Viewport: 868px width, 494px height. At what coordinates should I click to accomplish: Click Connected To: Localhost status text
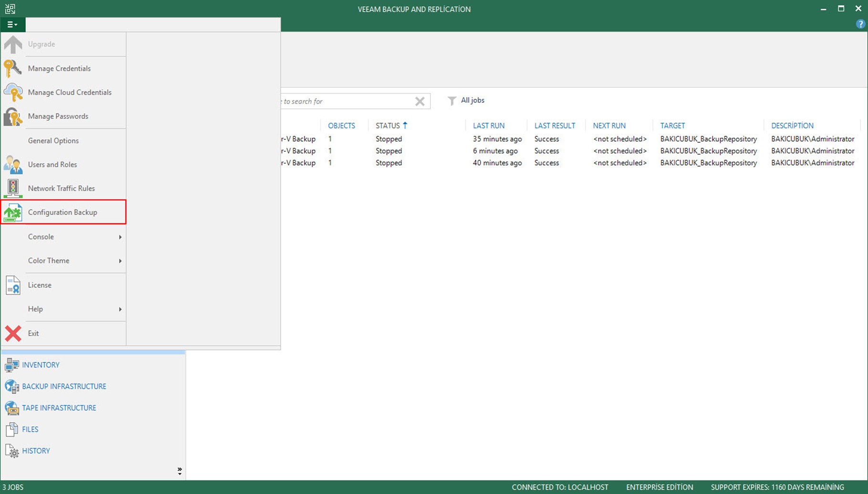(560, 487)
